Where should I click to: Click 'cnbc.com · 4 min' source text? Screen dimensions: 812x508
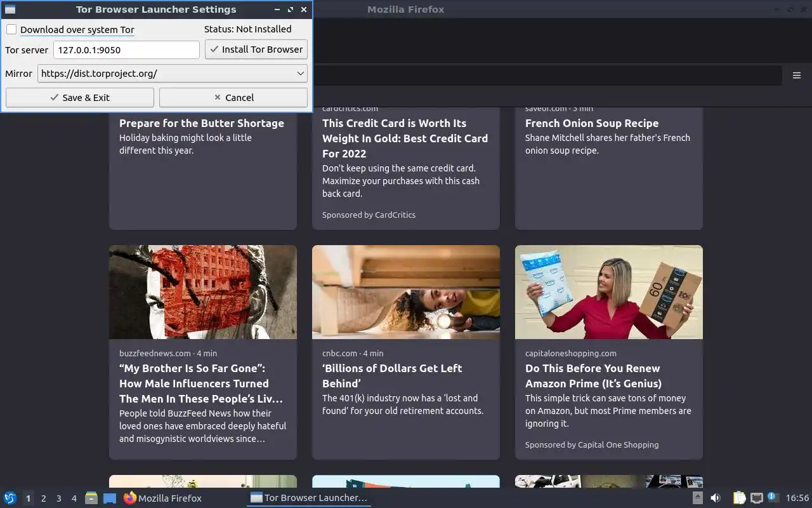pos(353,354)
